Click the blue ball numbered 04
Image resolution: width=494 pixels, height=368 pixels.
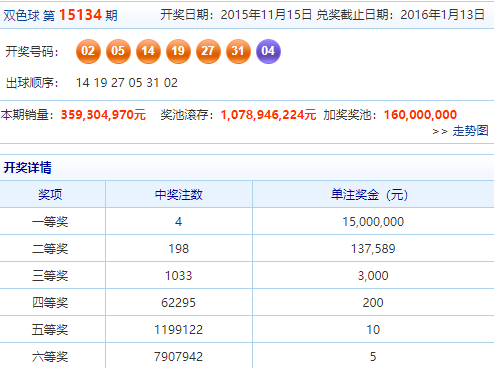[268, 51]
